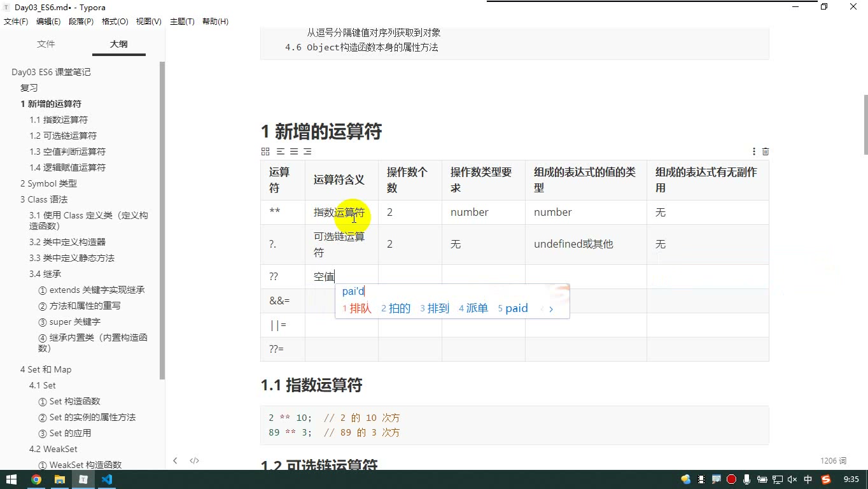Collapse the sidebar with the arrow
The image size is (868, 489).
(176, 460)
